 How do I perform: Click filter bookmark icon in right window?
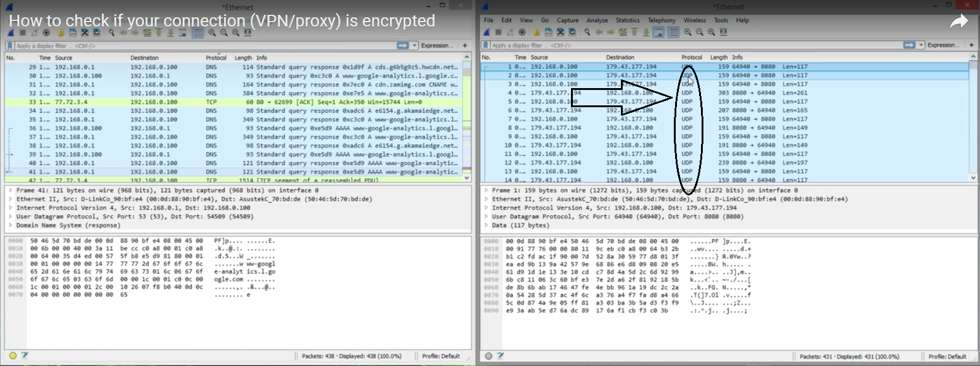(x=485, y=45)
